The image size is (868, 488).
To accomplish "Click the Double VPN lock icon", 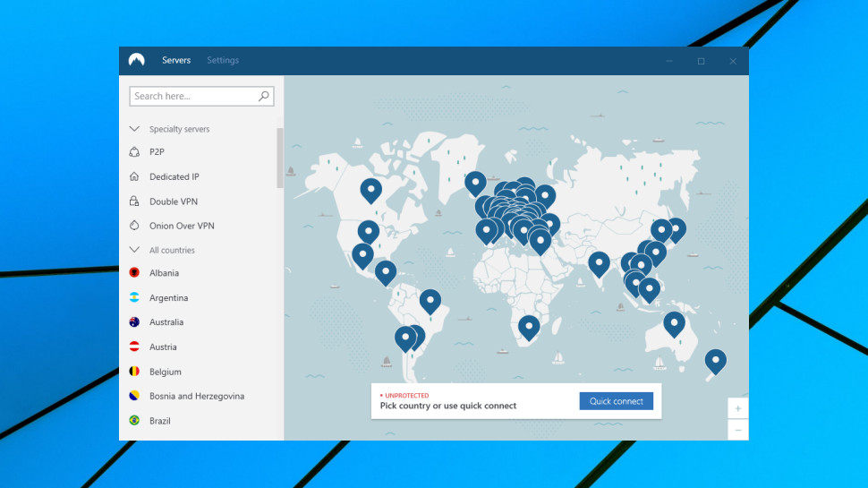I will pos(134,201).
